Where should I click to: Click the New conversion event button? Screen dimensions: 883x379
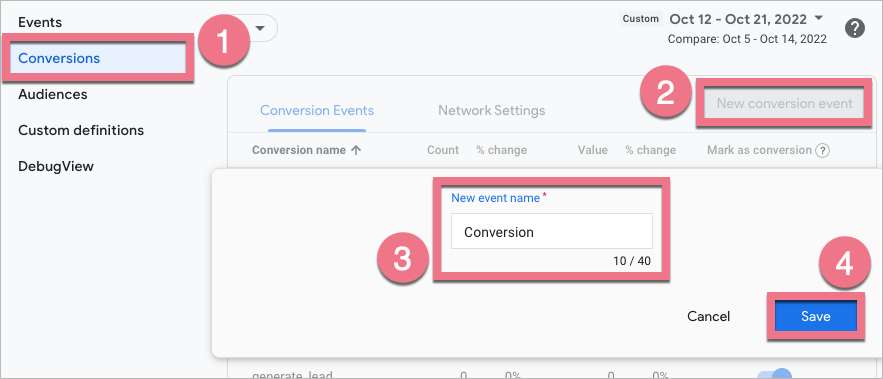click(784, 104)
